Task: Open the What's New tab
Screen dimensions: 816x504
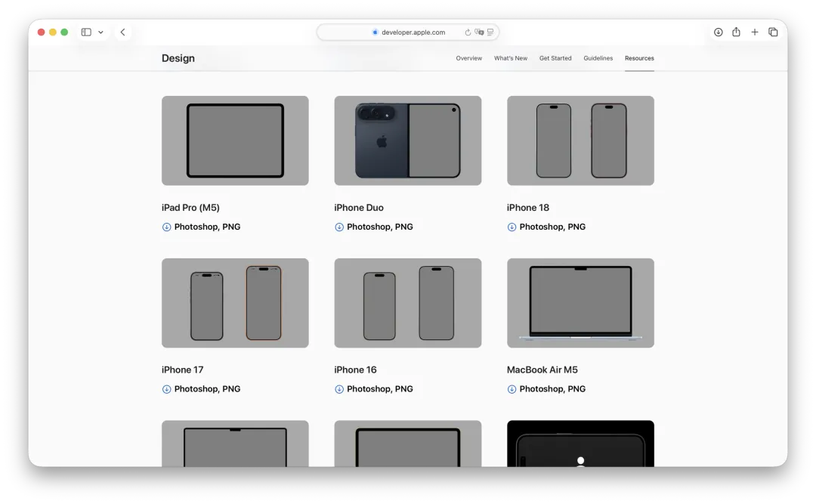Action: (x=511, y=58)
